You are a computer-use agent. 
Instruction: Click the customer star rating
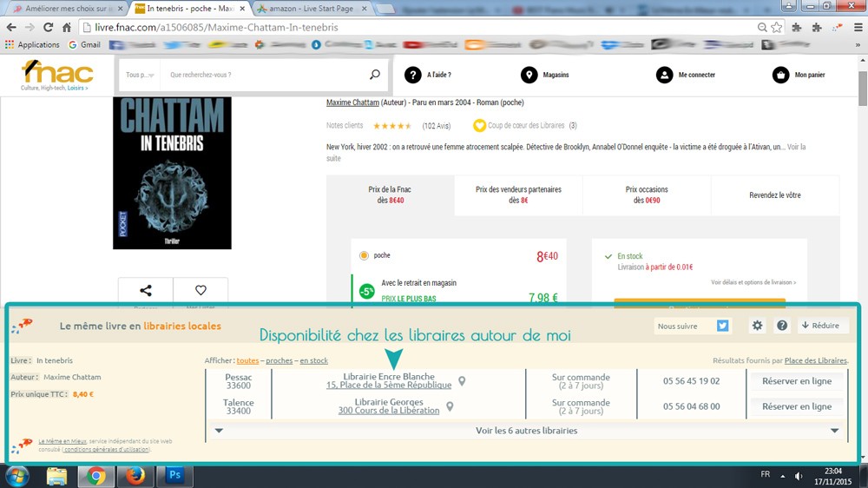click(392, 126)
